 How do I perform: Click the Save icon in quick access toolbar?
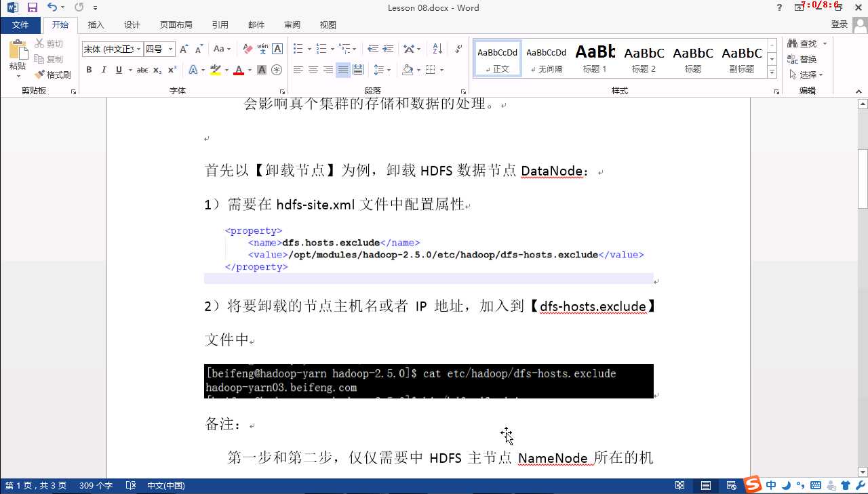tap(32, 7)
